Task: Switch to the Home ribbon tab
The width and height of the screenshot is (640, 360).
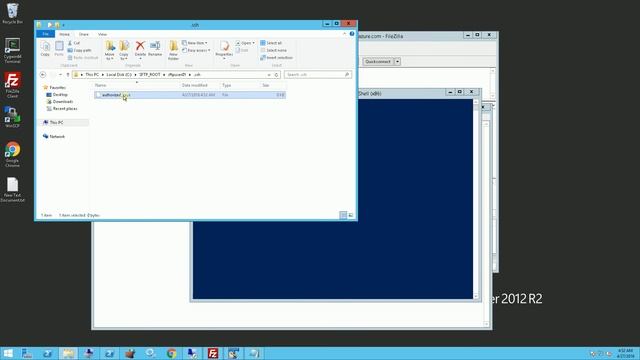Action: tap(64, 34)
